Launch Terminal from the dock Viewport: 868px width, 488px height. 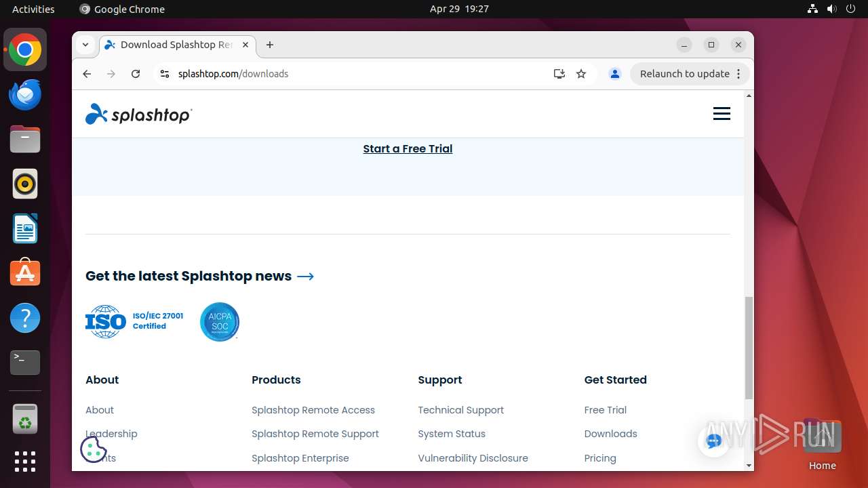pos(25,363)
